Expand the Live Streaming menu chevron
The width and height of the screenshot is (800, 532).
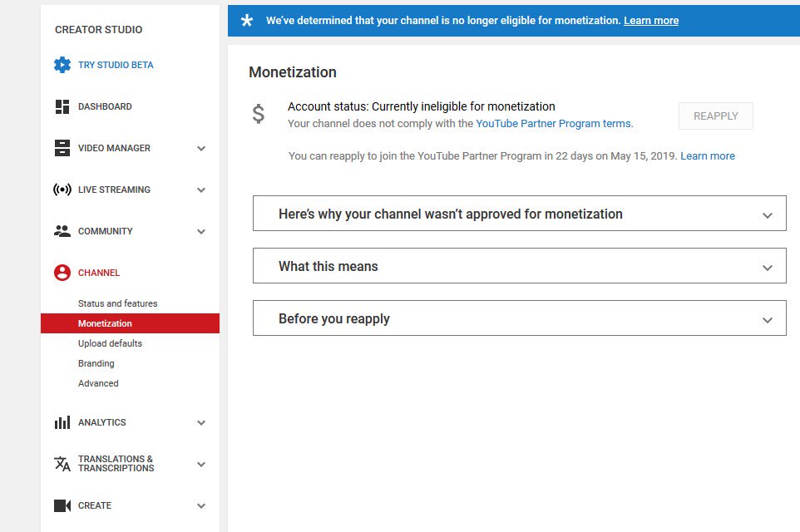201,190
